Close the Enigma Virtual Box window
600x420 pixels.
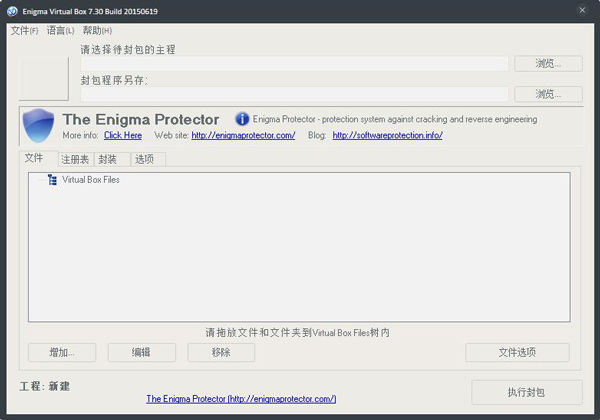pos(582,10)
